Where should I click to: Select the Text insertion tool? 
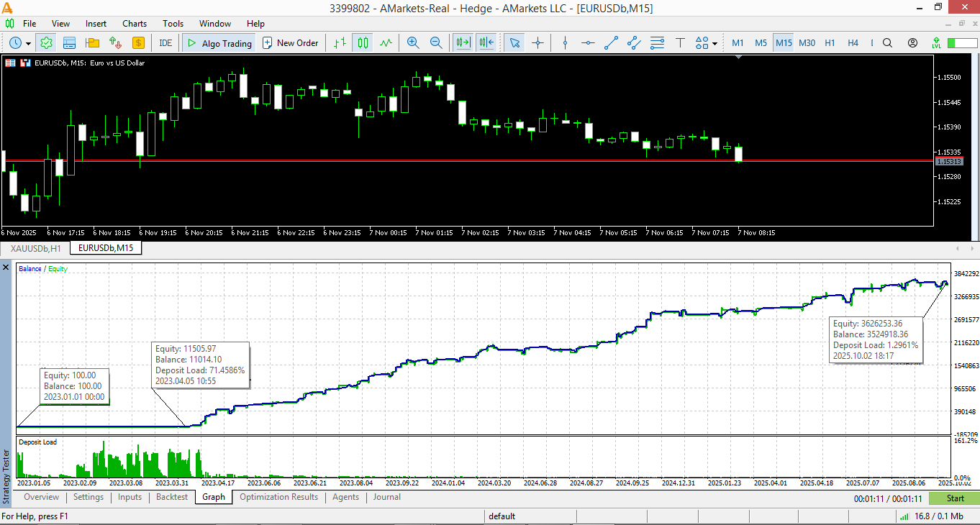coord(680,42)
